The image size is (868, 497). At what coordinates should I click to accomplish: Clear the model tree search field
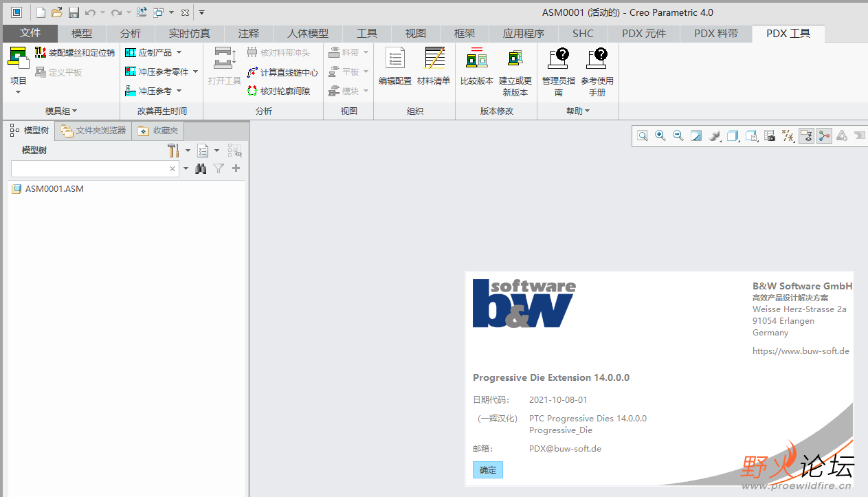click(173, 168)
